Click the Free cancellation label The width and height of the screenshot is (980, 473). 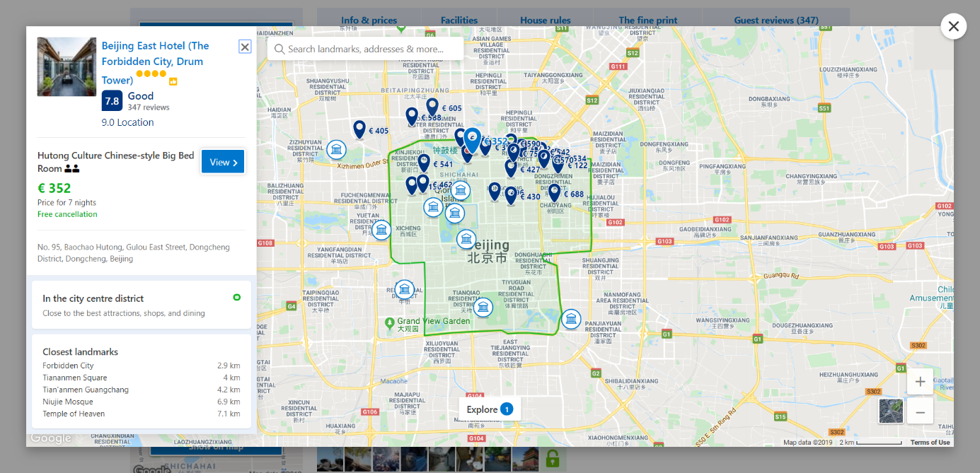pyautogui.click(x=67, y=214)
